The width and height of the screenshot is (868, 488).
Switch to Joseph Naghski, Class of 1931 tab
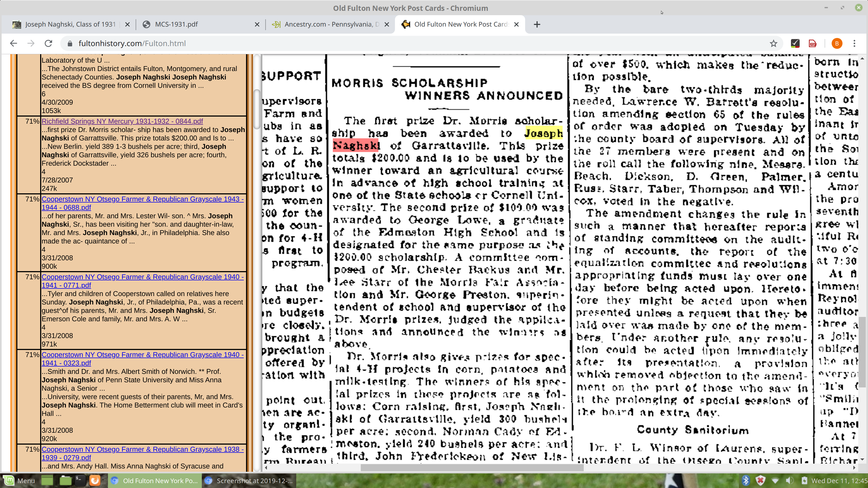(71, 24)
